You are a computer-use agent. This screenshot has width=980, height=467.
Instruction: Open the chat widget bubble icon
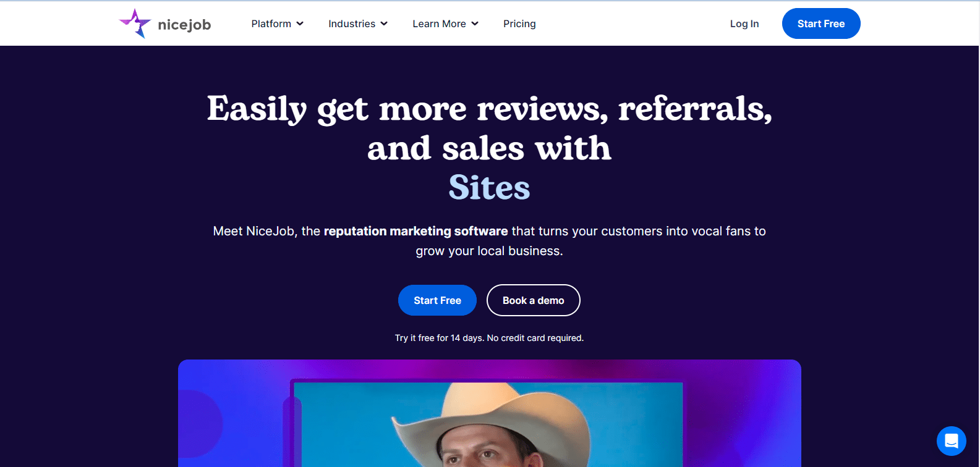click(x=951, y=441)
